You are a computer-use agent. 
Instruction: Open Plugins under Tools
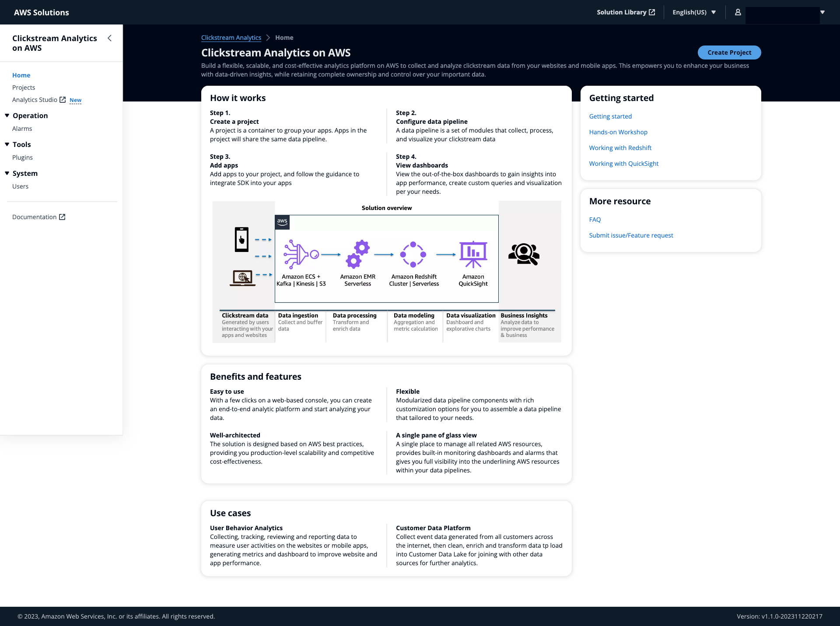tap(22, 157)
